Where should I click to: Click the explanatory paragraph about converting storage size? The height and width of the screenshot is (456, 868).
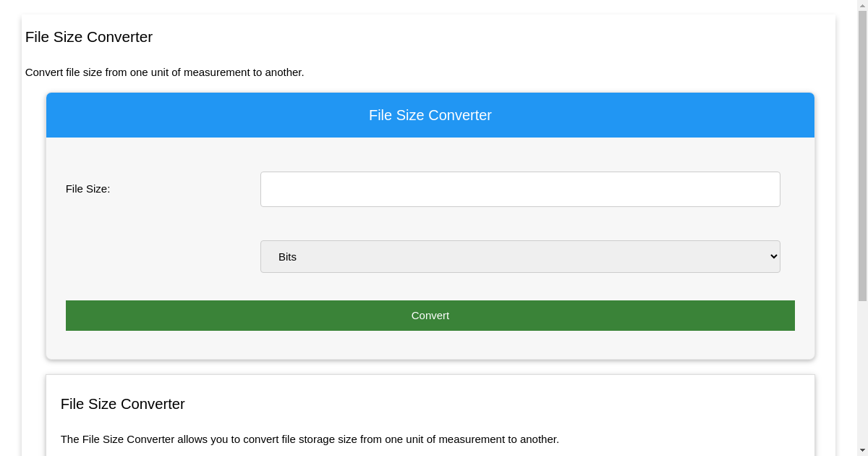(x=310, y=439)
